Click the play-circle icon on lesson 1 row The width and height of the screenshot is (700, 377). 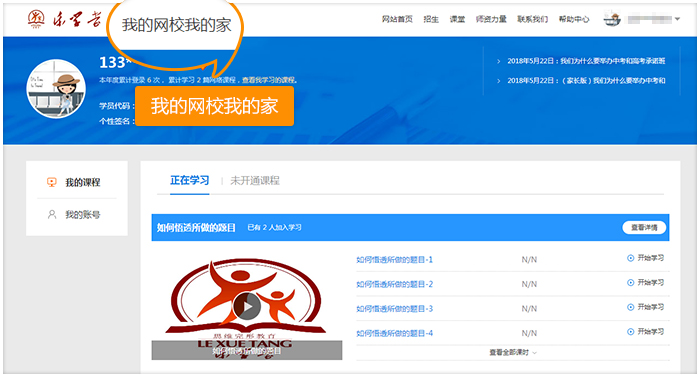(x=630, y=258)
